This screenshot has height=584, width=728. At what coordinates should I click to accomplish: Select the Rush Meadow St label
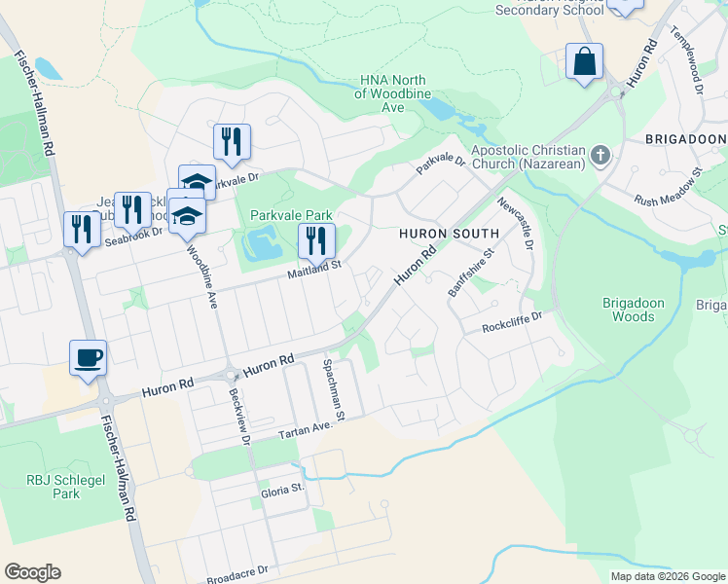pyautogui.click(x=669, y=188)
